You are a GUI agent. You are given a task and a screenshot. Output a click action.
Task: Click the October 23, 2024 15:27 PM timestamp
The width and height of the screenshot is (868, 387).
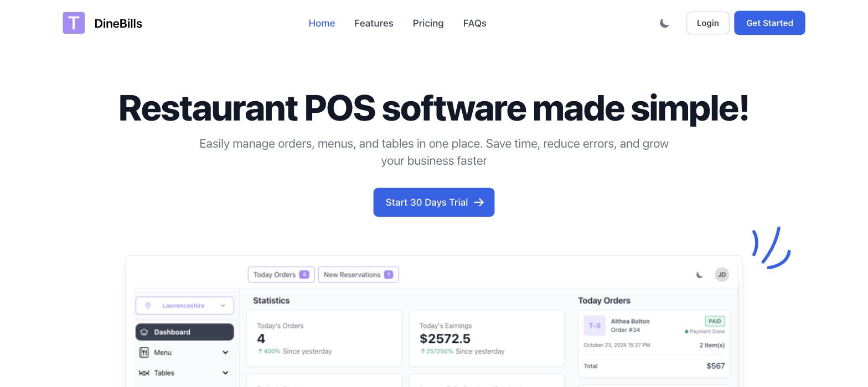[617, 345]
